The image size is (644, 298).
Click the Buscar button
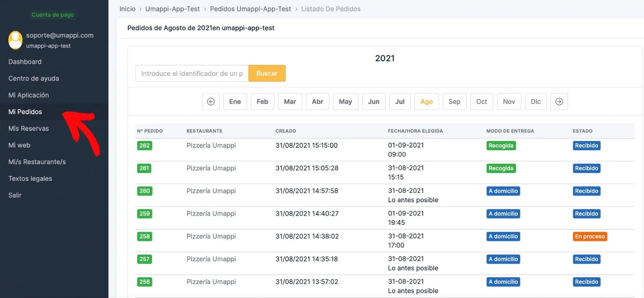(x=267, y=73)
